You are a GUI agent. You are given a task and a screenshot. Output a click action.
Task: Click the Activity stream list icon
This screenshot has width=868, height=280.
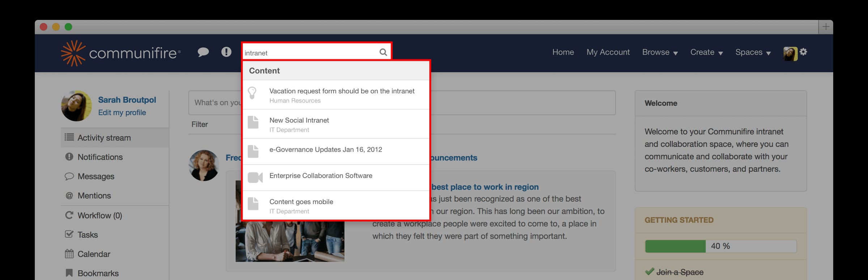point(69,137)
